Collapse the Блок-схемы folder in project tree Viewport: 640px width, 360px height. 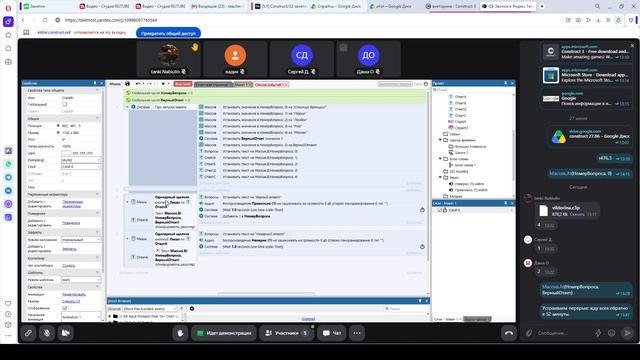[440, 159]
